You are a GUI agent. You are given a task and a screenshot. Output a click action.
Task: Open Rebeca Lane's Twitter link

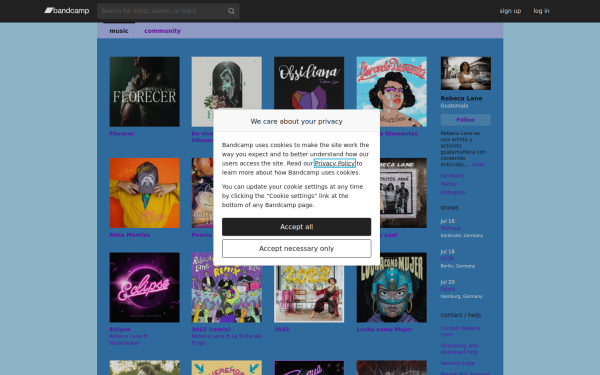(x=449, y=184)
